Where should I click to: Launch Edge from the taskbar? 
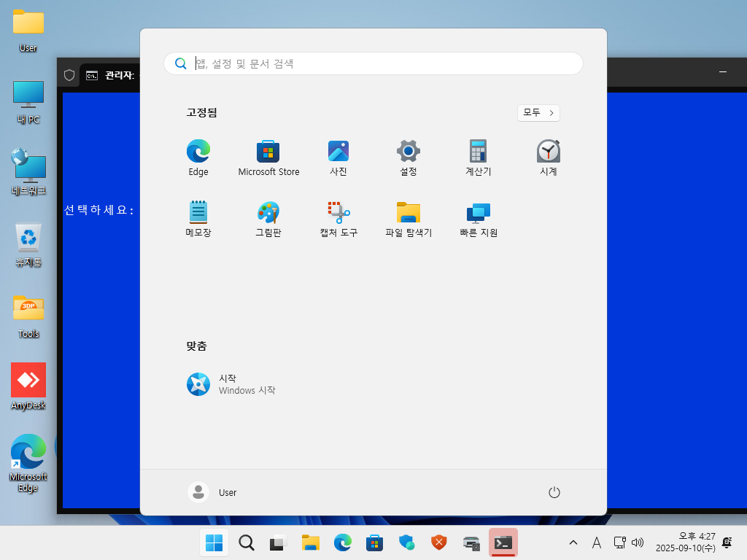coord(343,542)
